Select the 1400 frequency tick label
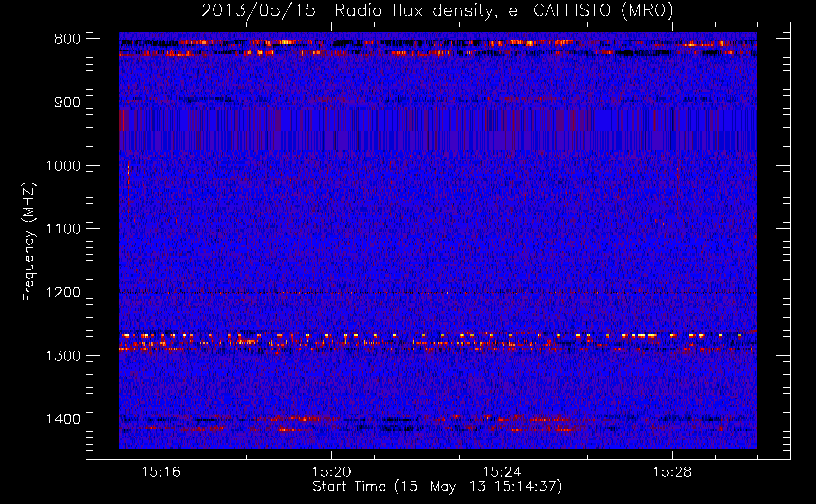The height and width of the screenshot is (504, 816). [63, 419]
